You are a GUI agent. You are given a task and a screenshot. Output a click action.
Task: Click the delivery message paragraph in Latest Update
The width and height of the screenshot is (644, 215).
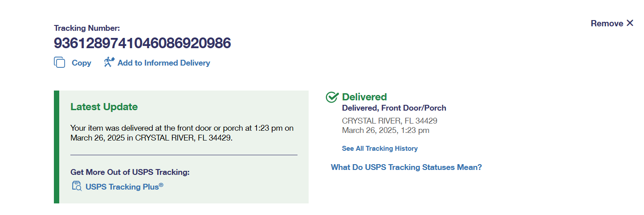(182, 133)
